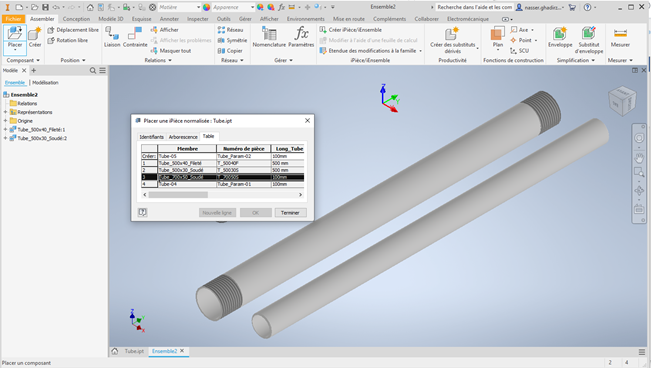Screen dimensions: 651x368
Task: Select the Rotation libre tool
Action: pos(68,40)
